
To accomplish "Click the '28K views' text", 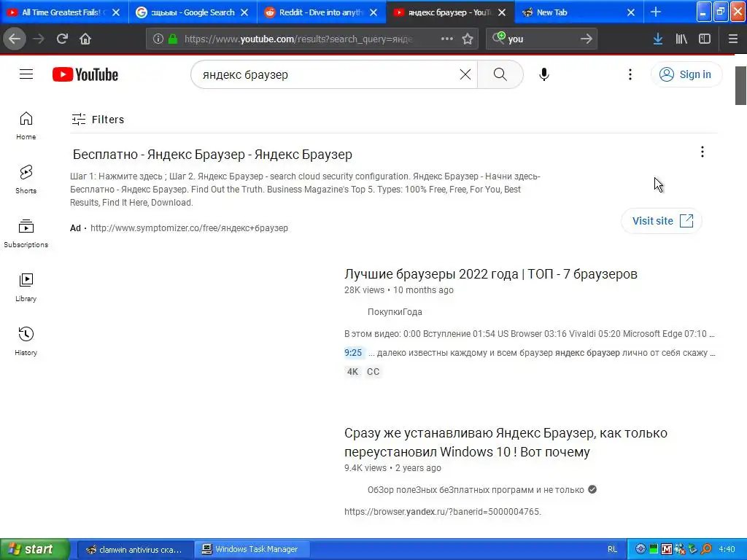I will (365, 290).
